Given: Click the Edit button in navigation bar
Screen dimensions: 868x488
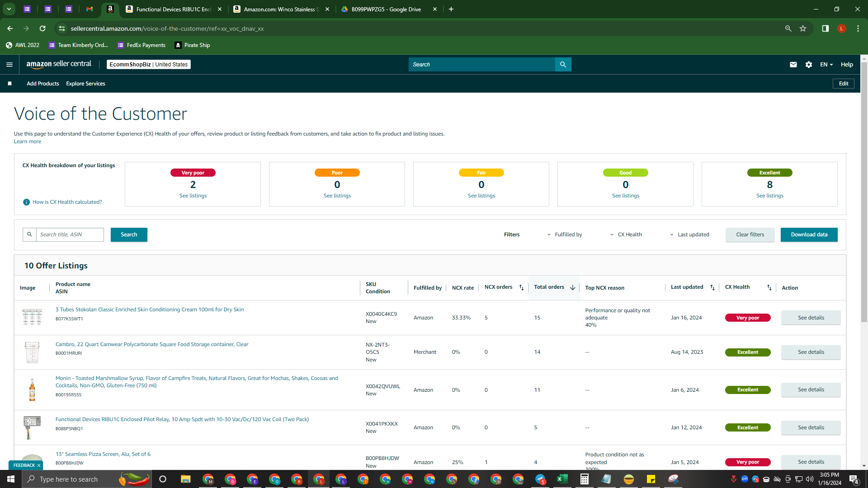Looking at the screenshot, I should tap(844, 84).
